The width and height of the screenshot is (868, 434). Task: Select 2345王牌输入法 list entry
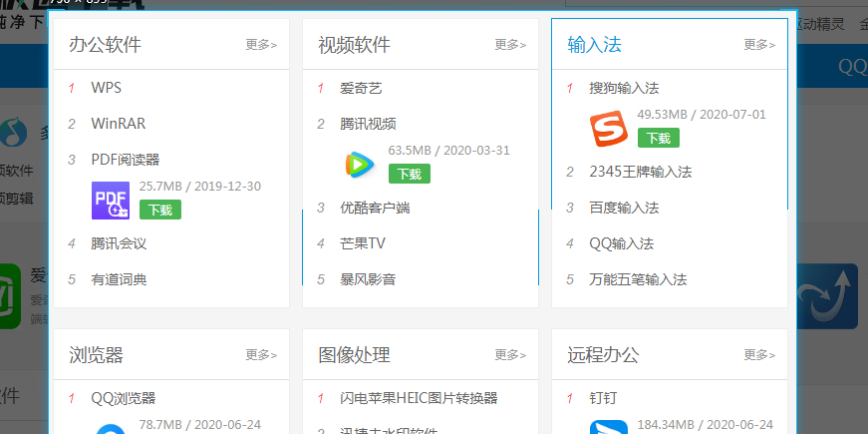(x=641, y=172)
